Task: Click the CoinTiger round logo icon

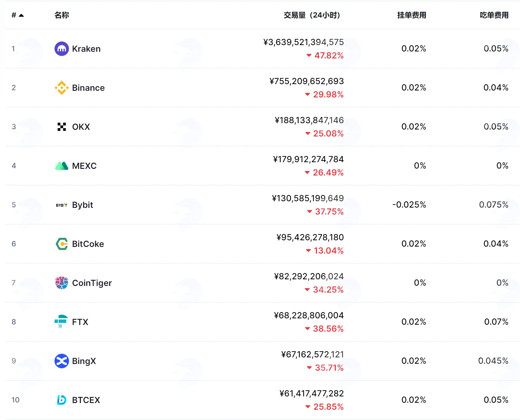Action: 62,283
